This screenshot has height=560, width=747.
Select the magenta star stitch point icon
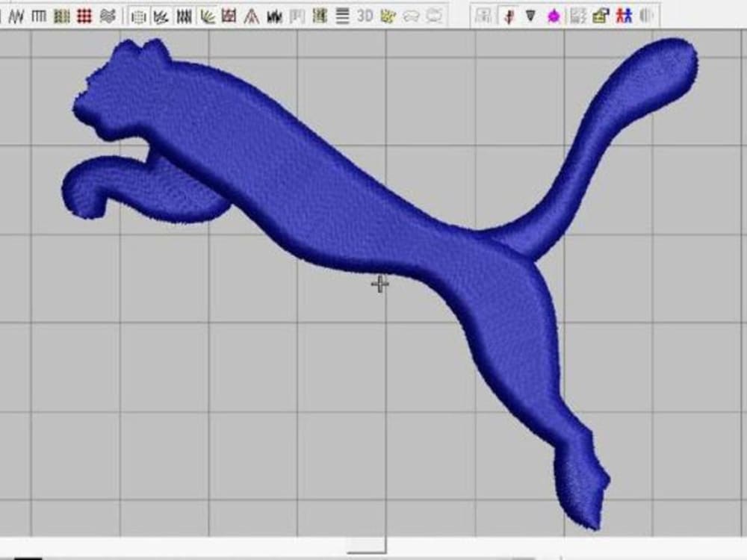[x=554, y=13]
